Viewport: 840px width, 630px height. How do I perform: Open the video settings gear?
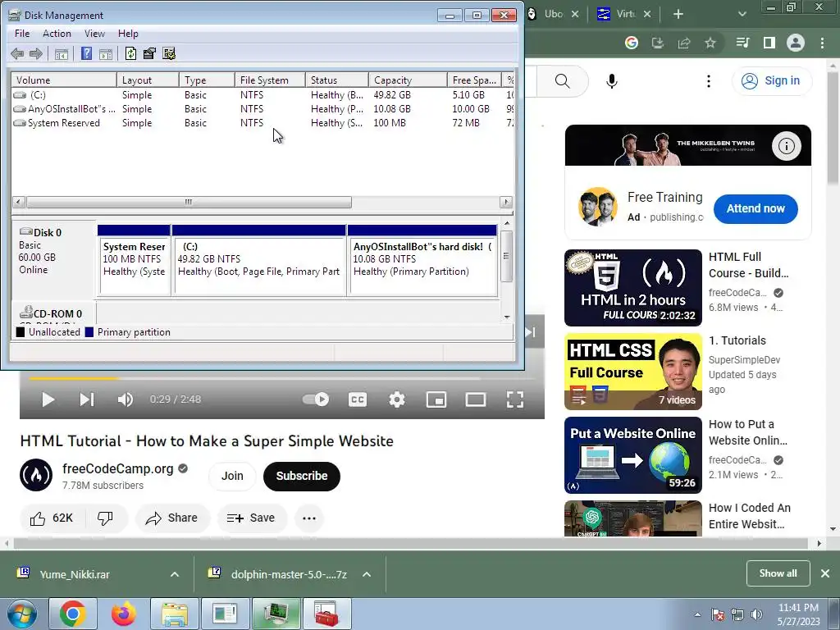[x=396, y=399]
